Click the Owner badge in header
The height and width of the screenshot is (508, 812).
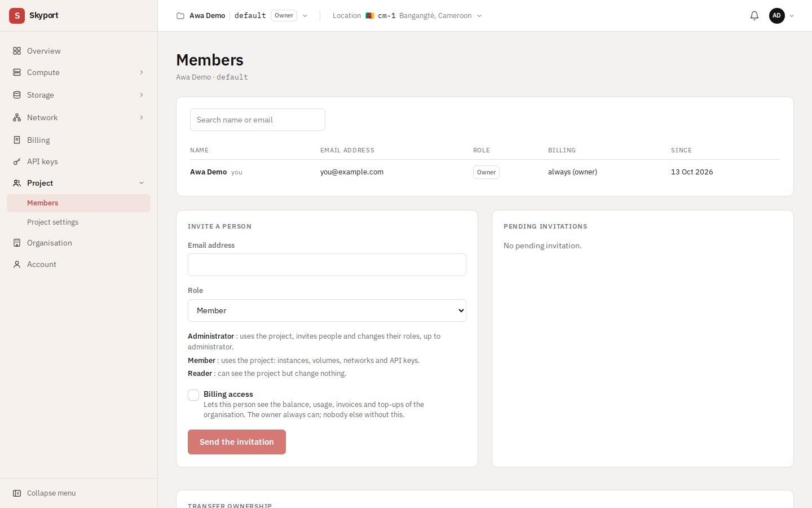point(284,16)
